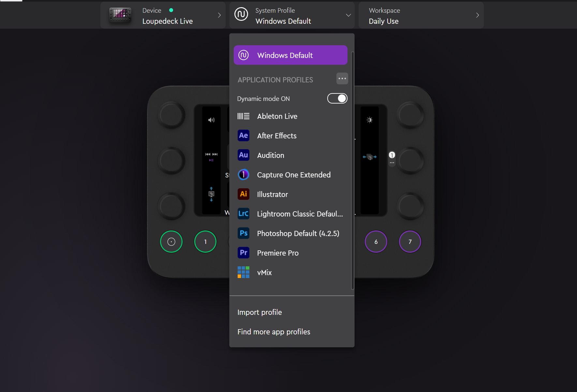Open Find more app profiles link
Viewport: 577px width, 392px height.
(274, 332)
